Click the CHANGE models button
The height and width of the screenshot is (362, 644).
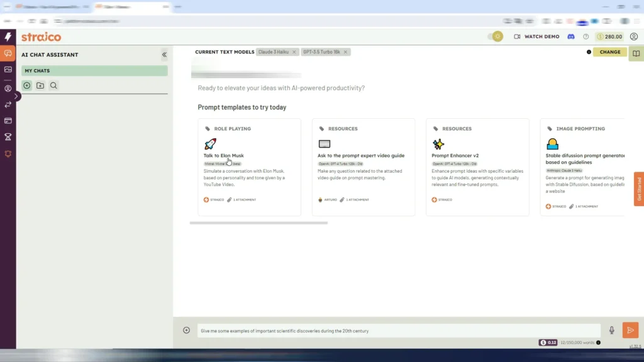tap(609, 52)
